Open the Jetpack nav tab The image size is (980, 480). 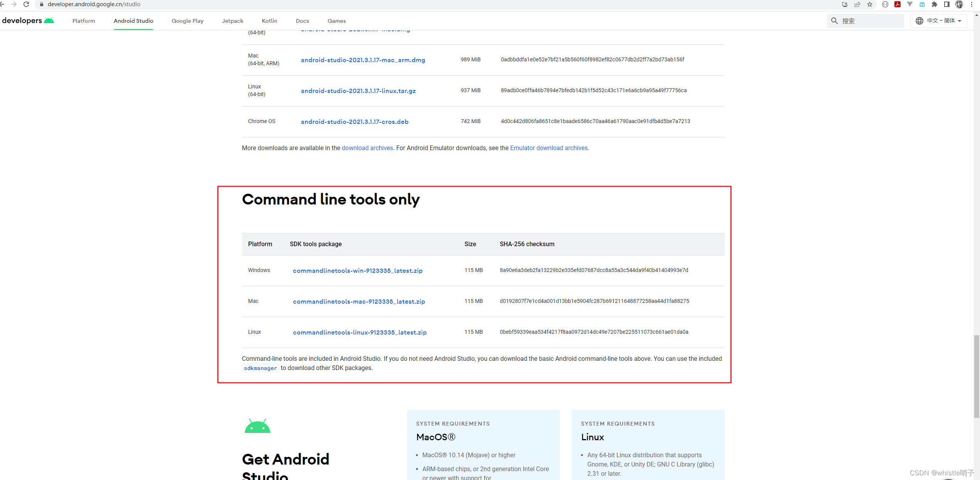(232, 21)
